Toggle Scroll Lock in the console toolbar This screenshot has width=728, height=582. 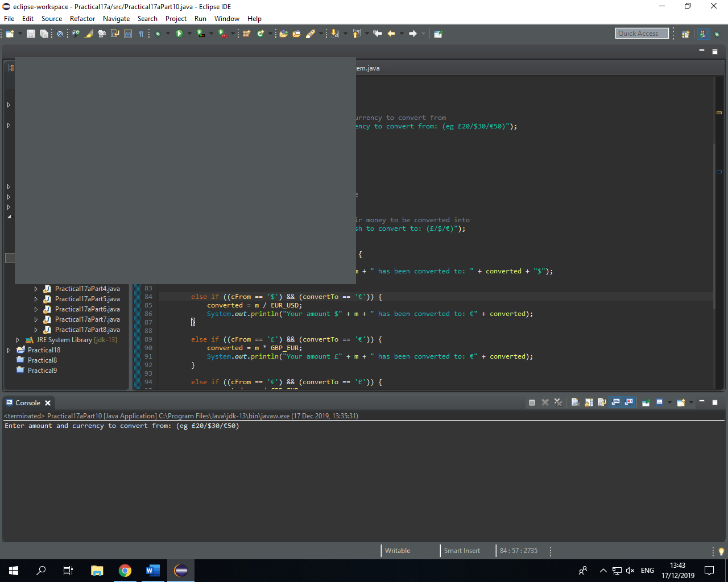click(589, 402)
